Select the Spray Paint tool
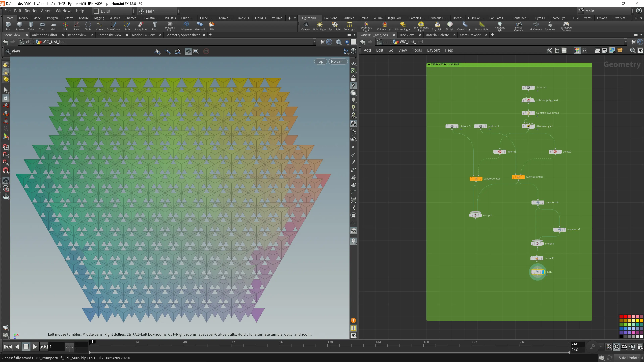644x362 pixels. click(141, 26)
